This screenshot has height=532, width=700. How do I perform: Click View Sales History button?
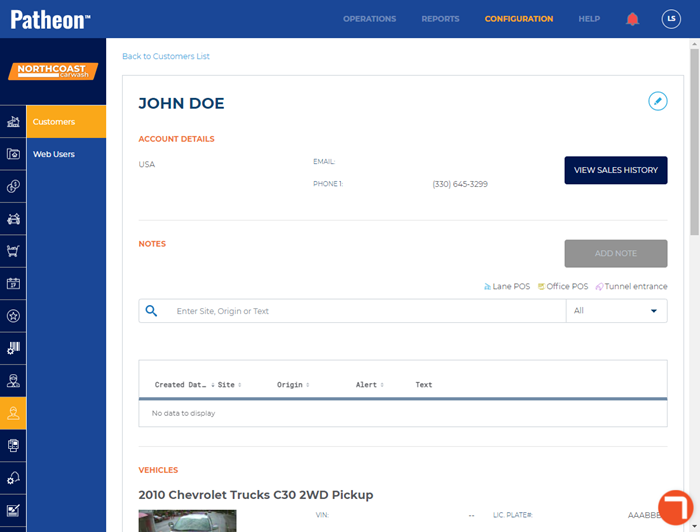coord(615,170)
